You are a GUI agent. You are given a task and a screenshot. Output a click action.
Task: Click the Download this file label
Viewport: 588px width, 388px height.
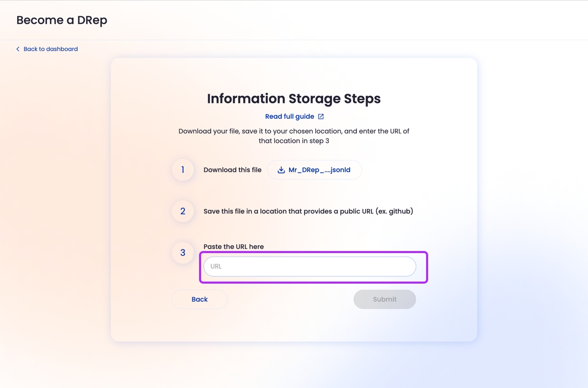[x=232, y=170]
